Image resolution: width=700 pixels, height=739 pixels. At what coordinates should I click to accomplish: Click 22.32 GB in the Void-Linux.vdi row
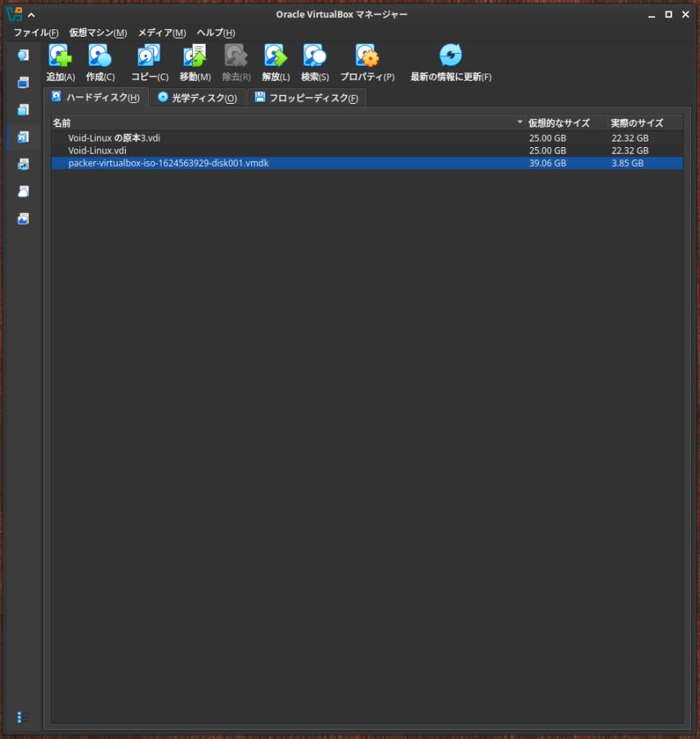tap(630, 150)
